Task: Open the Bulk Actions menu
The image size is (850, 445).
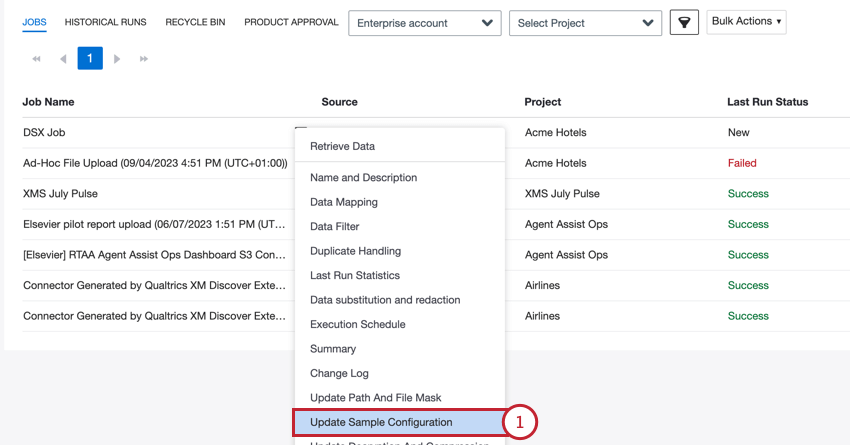Action: click(x=746, y=21)
